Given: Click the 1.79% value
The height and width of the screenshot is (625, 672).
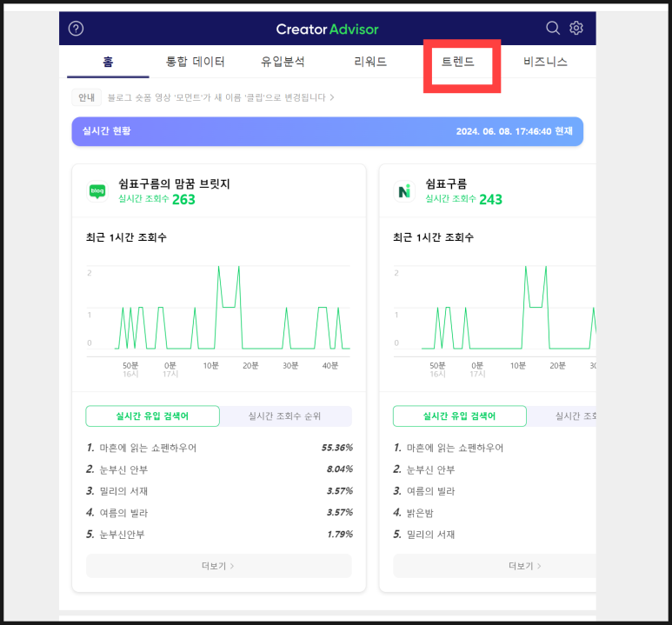Looking at the screenshot, I should coord(340,534).
